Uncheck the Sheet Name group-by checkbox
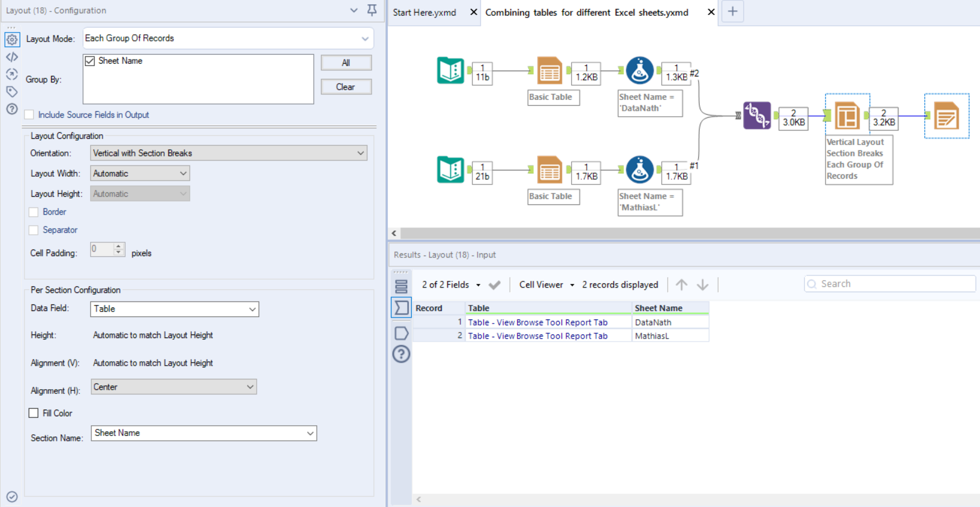 90,61
